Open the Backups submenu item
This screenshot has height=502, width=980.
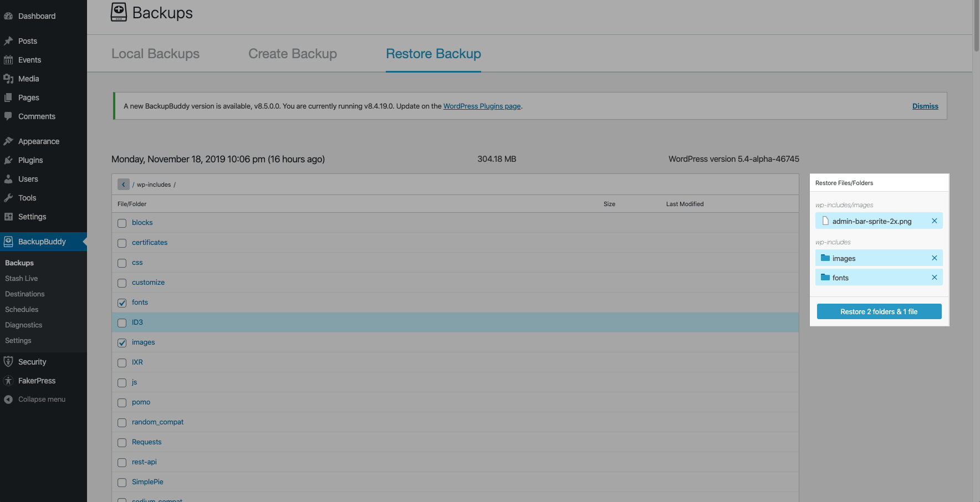pyautogui.click(x=19, y=263)
